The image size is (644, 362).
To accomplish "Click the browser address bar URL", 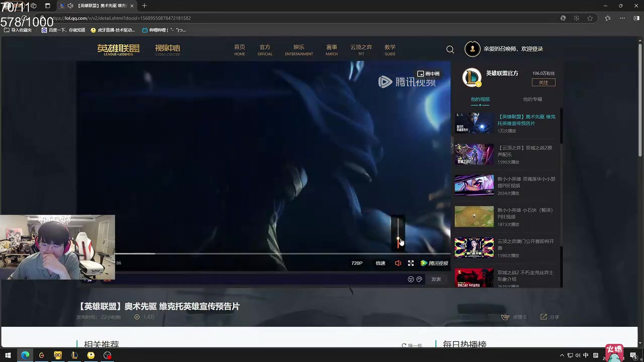I will tap(121, 18).
